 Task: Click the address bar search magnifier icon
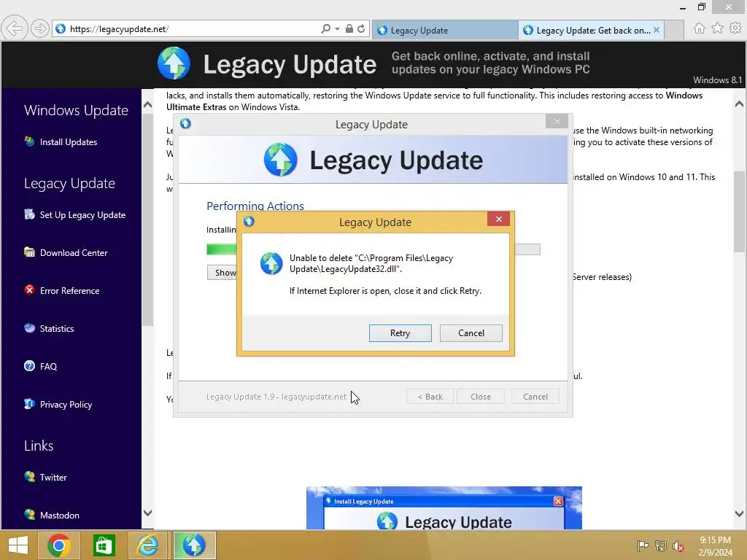point(325,28)
